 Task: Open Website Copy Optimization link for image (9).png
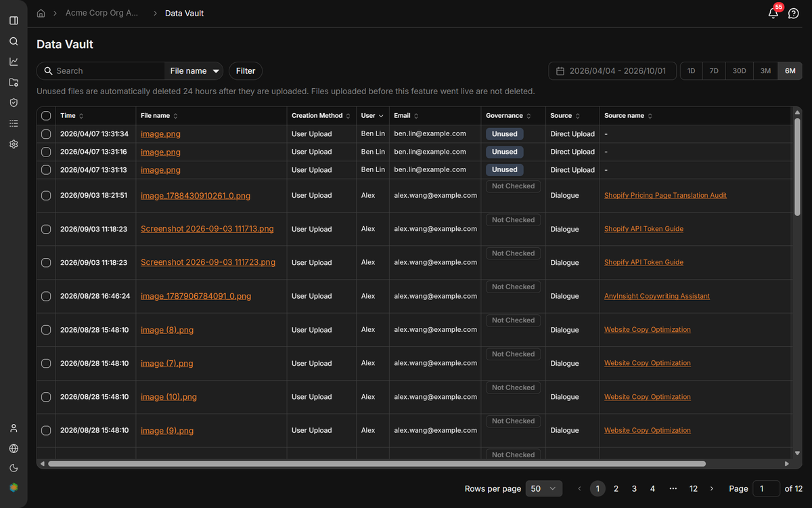click(x=648, y=430)
